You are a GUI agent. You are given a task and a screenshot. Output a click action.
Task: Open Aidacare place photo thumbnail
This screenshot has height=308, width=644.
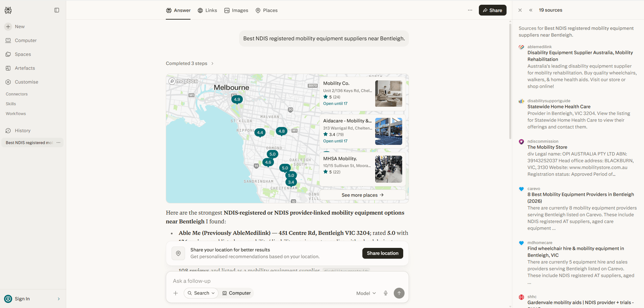pyautogui.click(x=389, y=131)
